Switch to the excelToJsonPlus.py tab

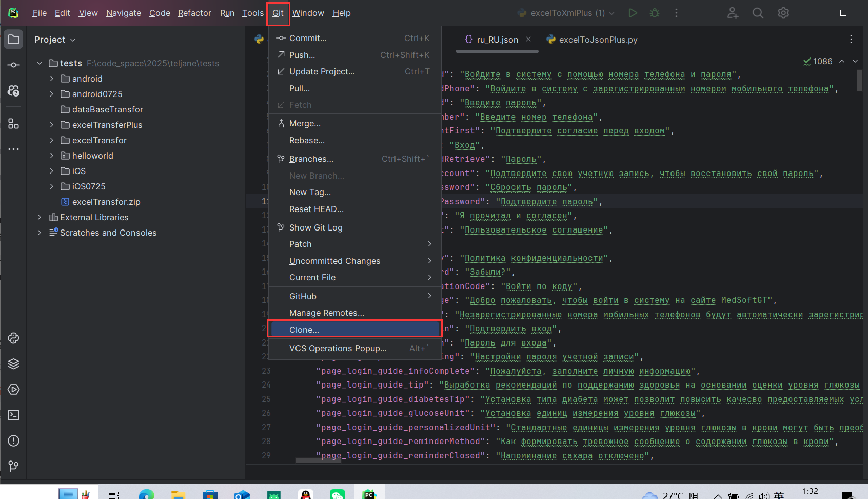click(x=592, y=40)
